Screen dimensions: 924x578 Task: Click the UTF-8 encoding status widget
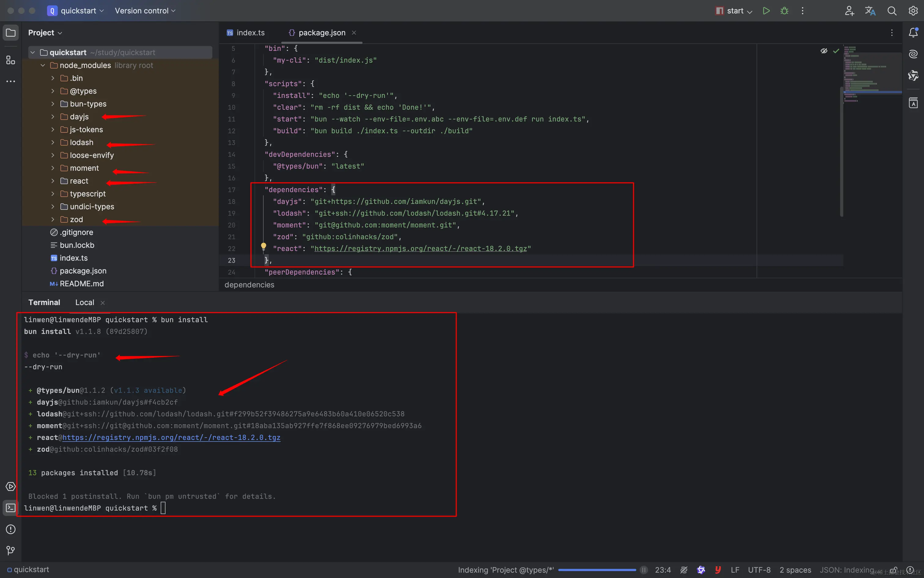point(759,569)
